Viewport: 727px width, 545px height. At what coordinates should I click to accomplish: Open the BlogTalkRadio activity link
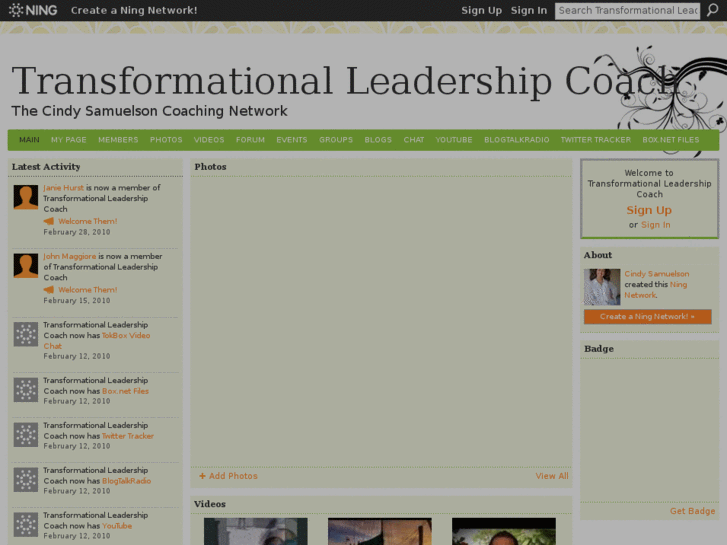pyautogui.click(x=126, y=481)
